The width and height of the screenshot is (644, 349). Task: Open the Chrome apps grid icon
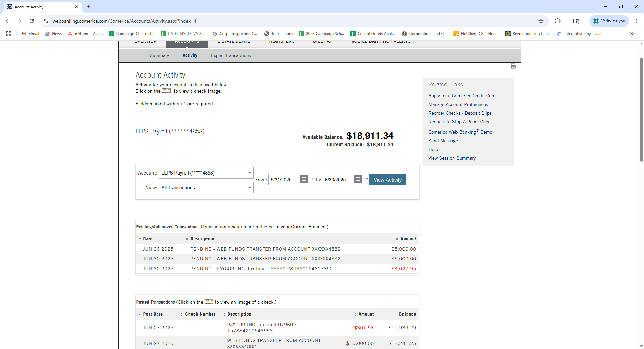(9, 34)
